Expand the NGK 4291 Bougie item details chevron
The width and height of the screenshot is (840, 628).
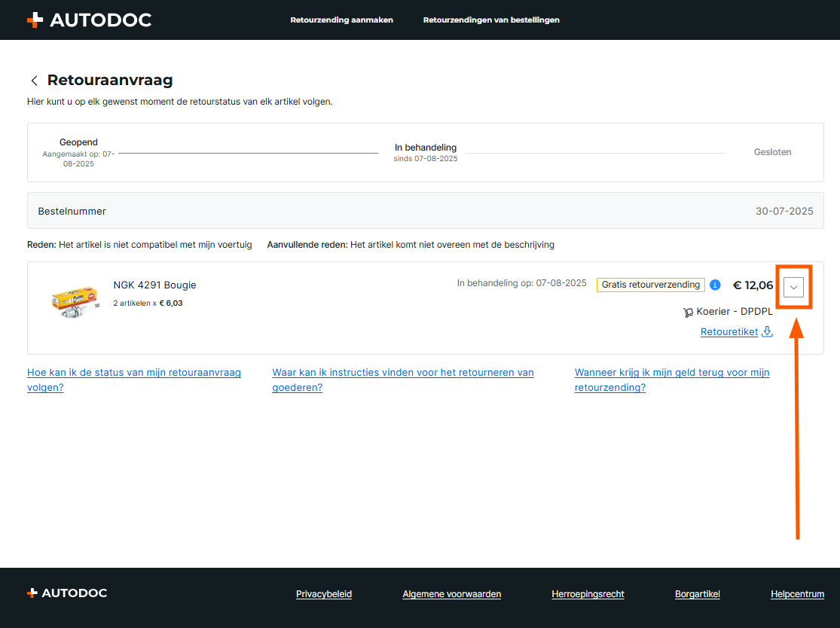pyautogui.click(x=793, y=287)
